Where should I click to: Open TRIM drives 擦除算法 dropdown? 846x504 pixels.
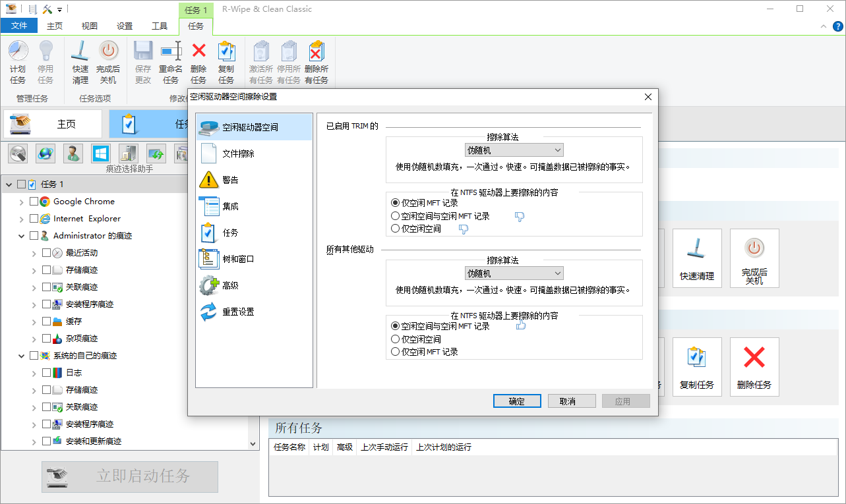point(514,150)
